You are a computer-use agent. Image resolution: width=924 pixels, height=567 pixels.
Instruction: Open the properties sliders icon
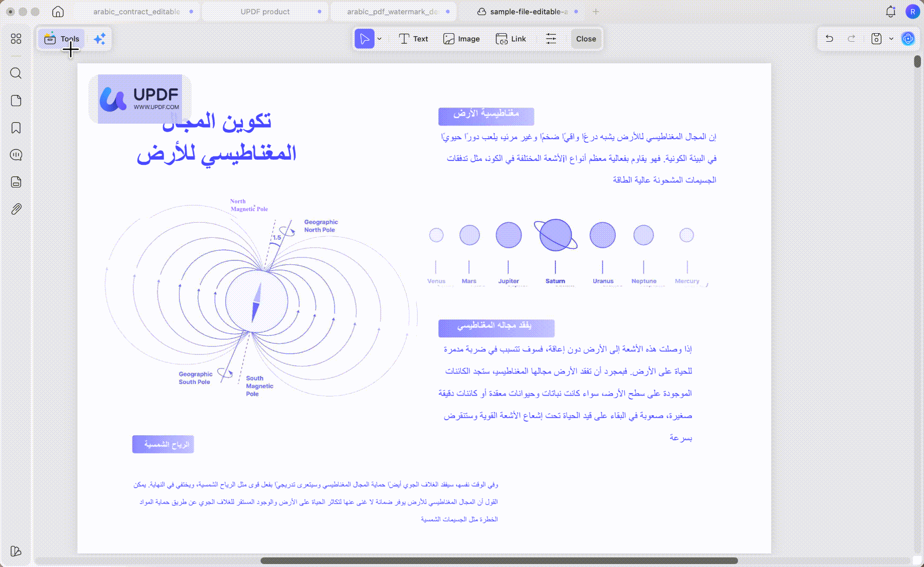click(551, 39)
